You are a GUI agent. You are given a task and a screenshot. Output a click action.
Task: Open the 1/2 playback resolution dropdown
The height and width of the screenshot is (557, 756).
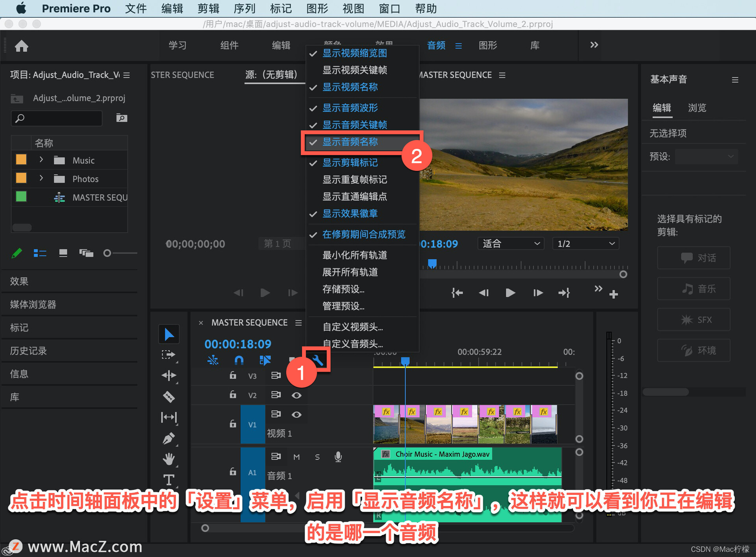coord(585,244)
